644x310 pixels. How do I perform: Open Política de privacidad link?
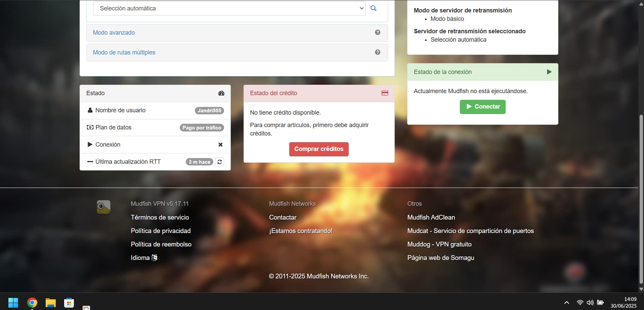[x=161, y=231]
